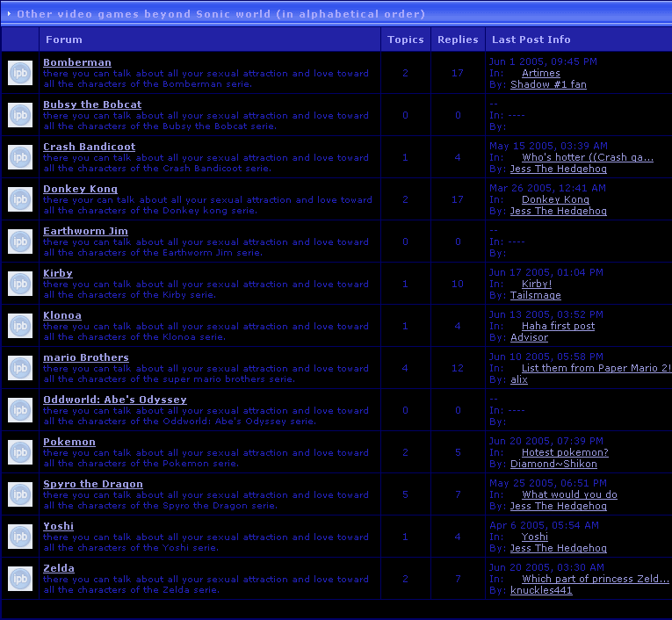View last post 'Hotest pokemon?'
The width and height of the screenshot is (672, 620).
click(x=565, y=452)
